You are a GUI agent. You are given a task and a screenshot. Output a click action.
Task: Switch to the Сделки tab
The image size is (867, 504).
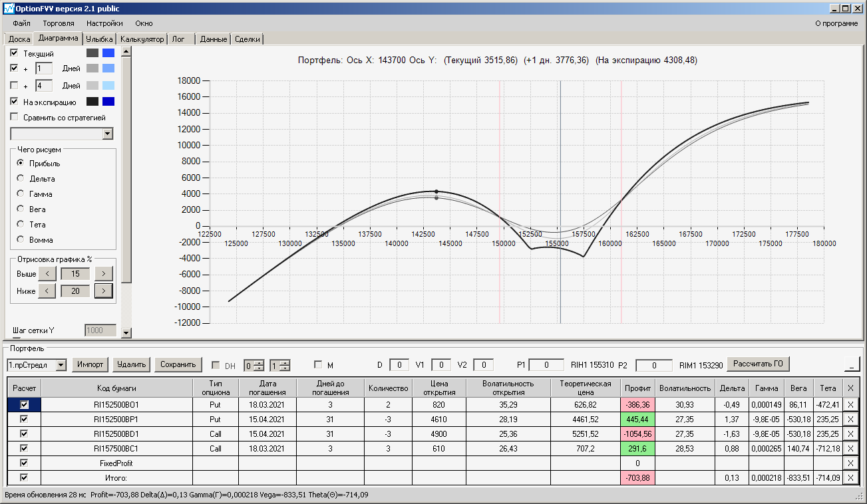tap(248, 39)
